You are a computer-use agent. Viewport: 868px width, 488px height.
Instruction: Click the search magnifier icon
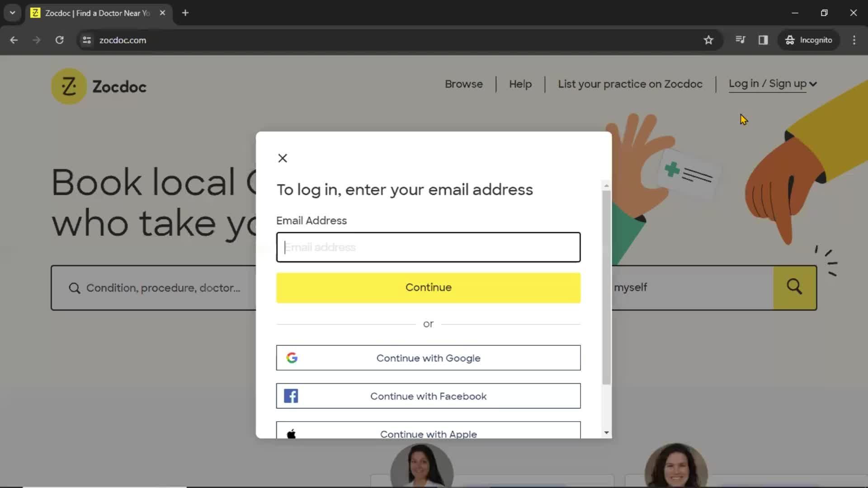point(795,288)
